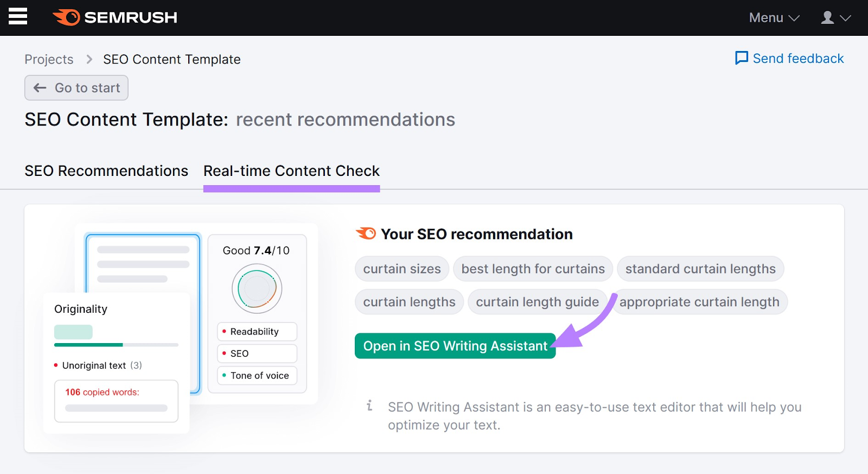The width and height of the screenshot is (868, 474).
Task: Click the Originality progress bar
Action: point(116,345)
